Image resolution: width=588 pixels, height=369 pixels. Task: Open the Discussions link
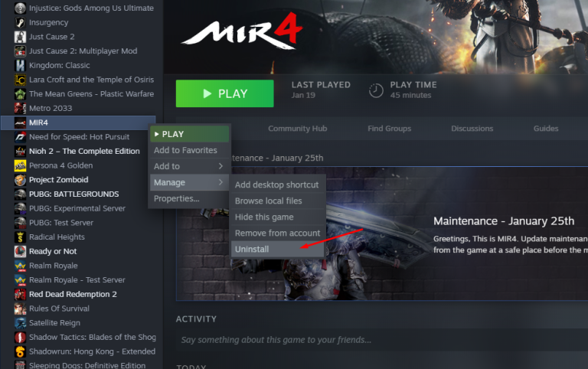click(x=472, y=129)
